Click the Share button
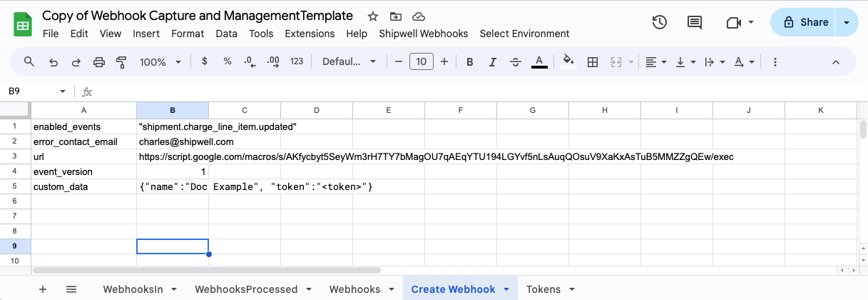Image resolution: width=868 pixels, height=300 pixels. click(805, 23)
